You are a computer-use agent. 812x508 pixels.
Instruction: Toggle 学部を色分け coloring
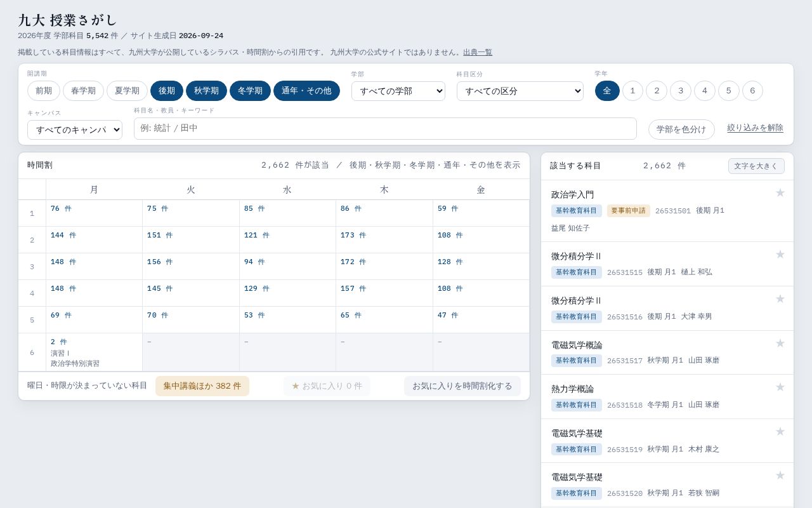[681, 130]
